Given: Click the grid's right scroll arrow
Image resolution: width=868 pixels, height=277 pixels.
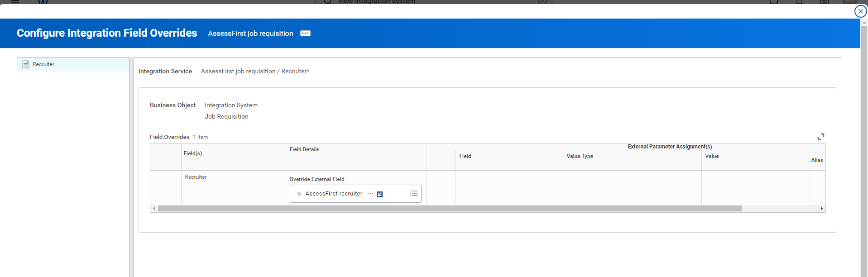Looking at the screenshot, I should [821, 209].
